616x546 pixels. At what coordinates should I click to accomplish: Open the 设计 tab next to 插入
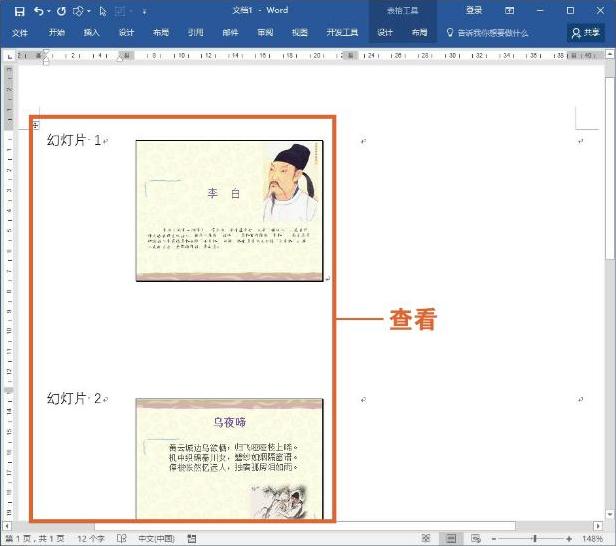(126, 32)
